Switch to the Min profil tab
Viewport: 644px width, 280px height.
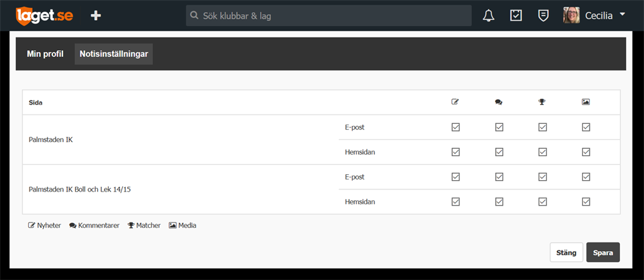45,54
